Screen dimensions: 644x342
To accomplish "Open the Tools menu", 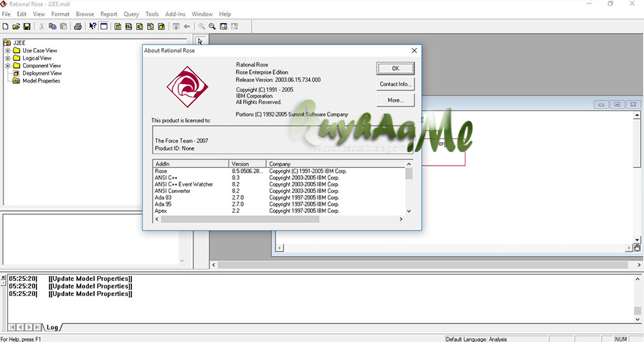I will coord(152,14).
